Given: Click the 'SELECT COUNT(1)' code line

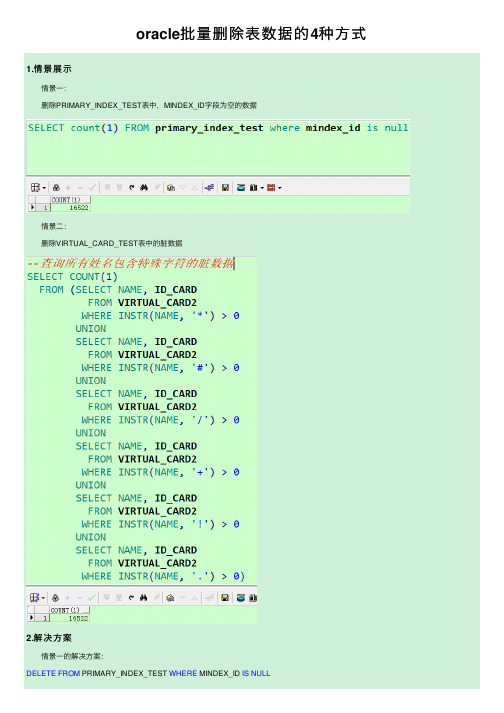Looking at the screenshot, I should pyautogui.click(x=72, y=277).
